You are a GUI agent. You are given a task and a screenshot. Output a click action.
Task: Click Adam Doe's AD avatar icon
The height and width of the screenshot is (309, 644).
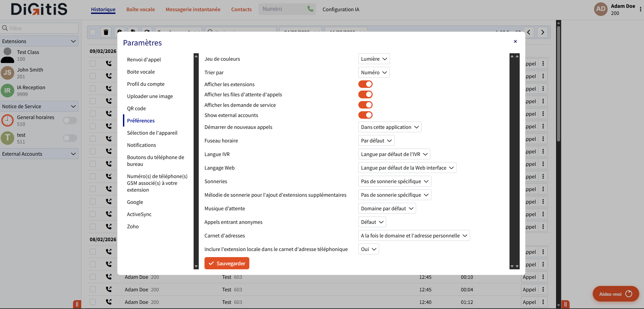601,9
